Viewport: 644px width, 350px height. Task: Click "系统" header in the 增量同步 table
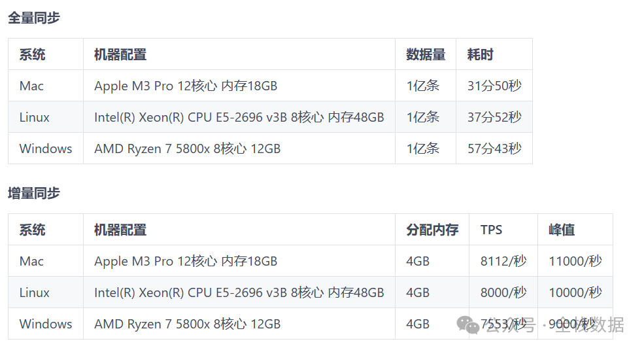tap(32, 230)
